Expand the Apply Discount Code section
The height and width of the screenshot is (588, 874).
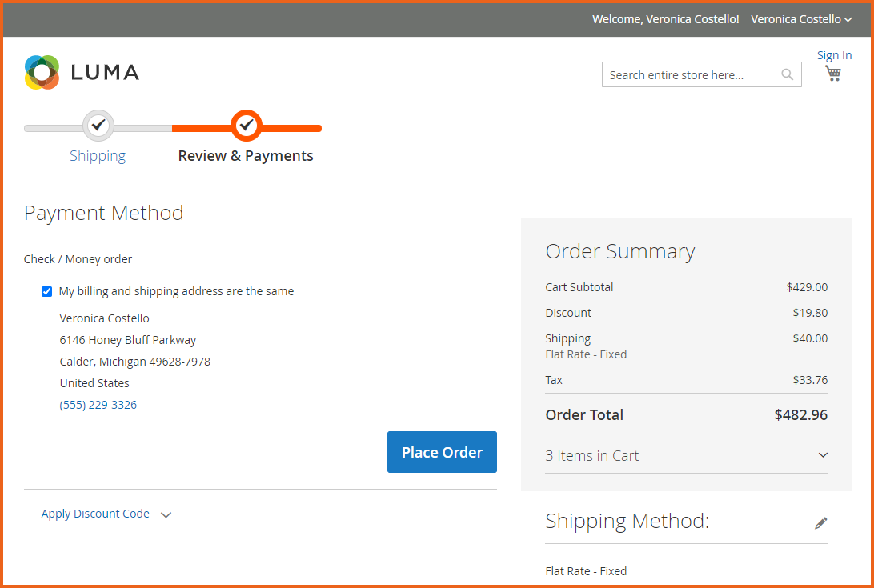click(x=95, y=513)
